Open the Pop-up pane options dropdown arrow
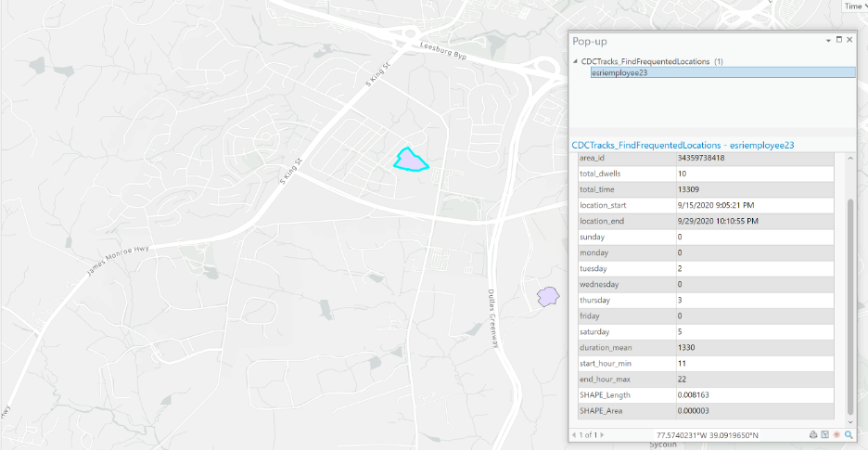868x451 pixels. (828, 41)
